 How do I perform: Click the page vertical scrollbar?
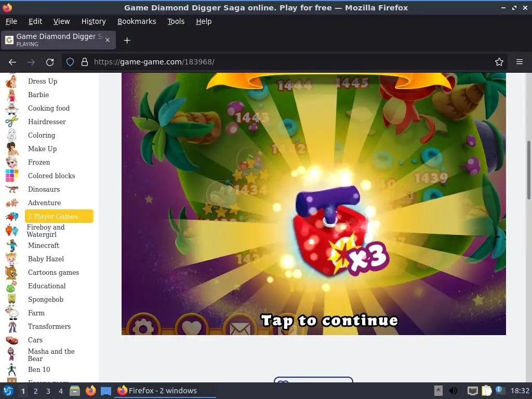click(x=528, y=170)
